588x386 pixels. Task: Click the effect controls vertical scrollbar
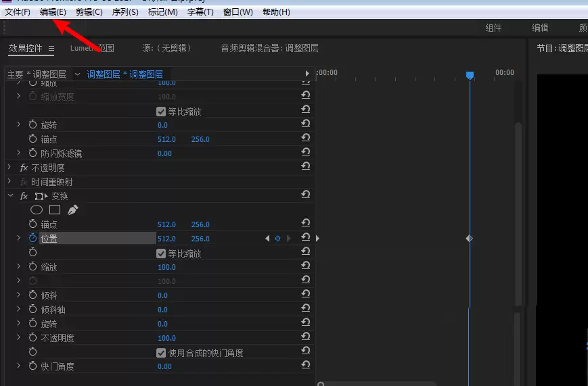[x=518, y=214]
